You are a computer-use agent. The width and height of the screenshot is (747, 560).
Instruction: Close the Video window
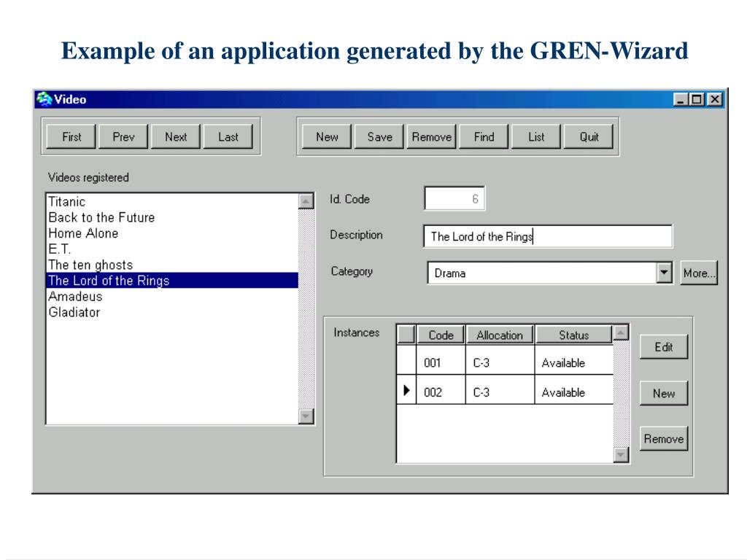click(x=715, y=99)
